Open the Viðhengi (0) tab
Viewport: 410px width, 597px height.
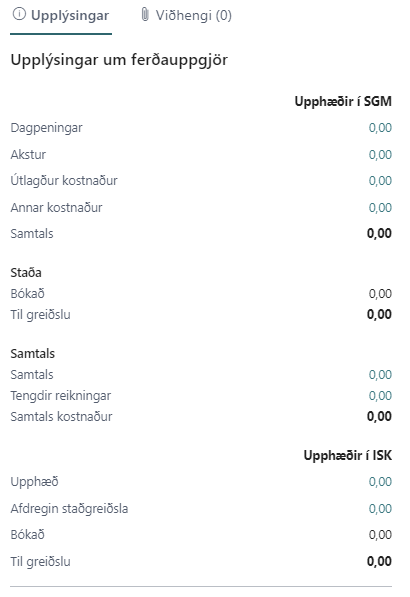point(186,15)
